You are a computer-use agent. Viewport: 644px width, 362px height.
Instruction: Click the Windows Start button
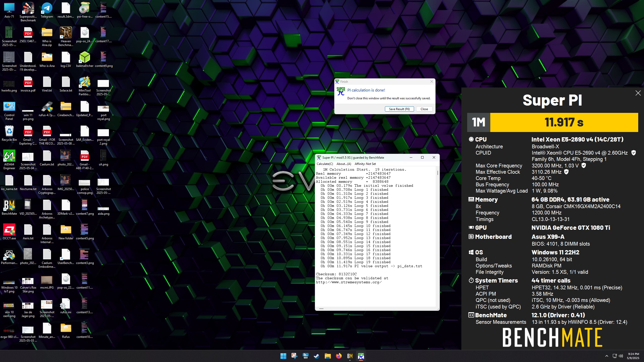click(283, 356)
